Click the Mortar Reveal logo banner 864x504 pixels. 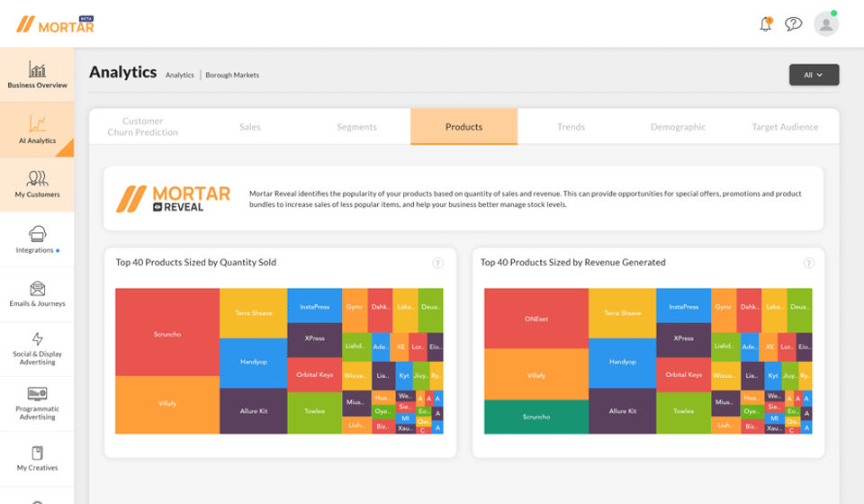click(173, 199)
